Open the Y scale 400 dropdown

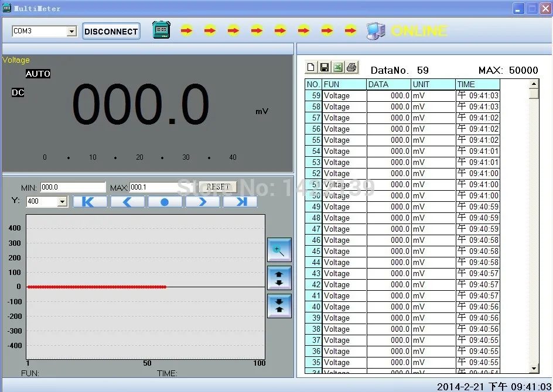[x=63, y=201]
